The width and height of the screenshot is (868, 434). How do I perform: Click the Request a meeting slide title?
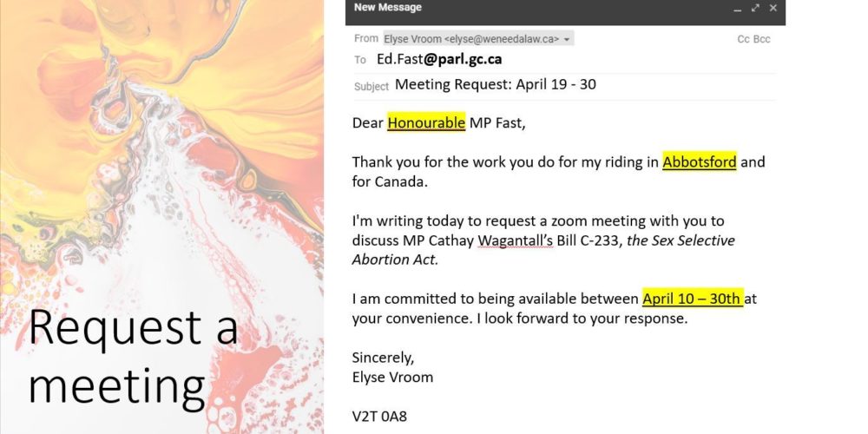[x=133, y=357]
